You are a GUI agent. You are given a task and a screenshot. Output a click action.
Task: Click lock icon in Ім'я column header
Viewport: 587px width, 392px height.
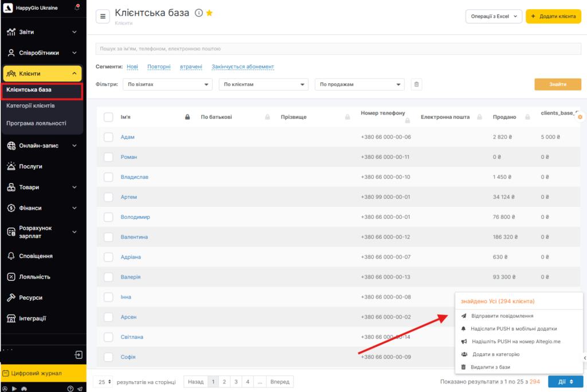(187, 117)
